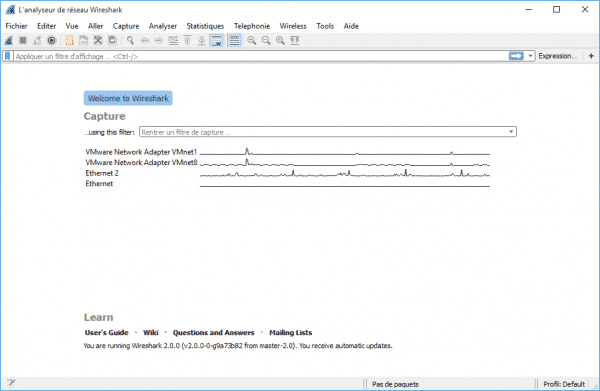Screen dimensions: 600x391
Task: Click the expert info status bar icon
Action: click(x=11, y=383)
